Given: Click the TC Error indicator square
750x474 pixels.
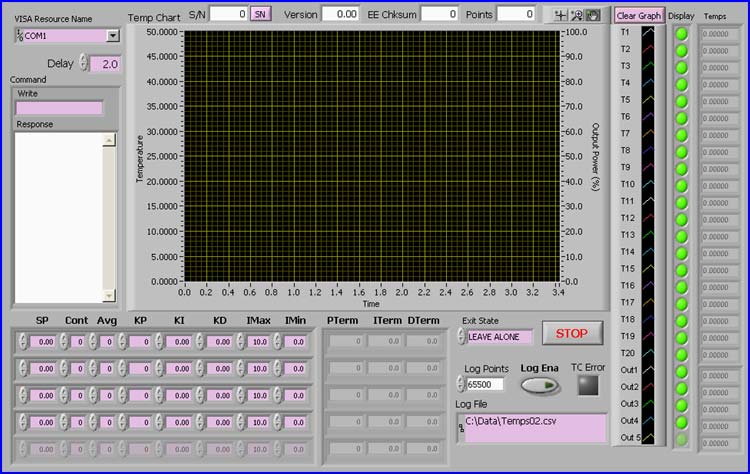Looking at the screenshot, I should [586, 386].
